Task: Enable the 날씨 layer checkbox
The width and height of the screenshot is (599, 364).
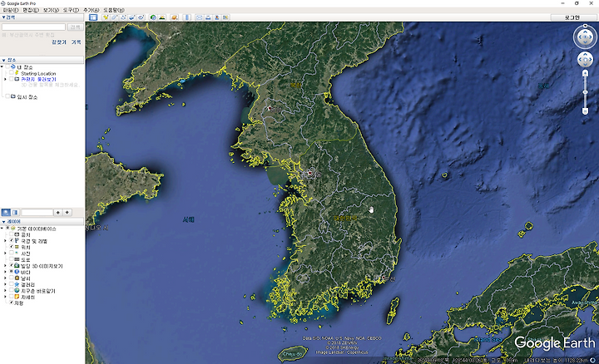Action: [x=11, y=278]
